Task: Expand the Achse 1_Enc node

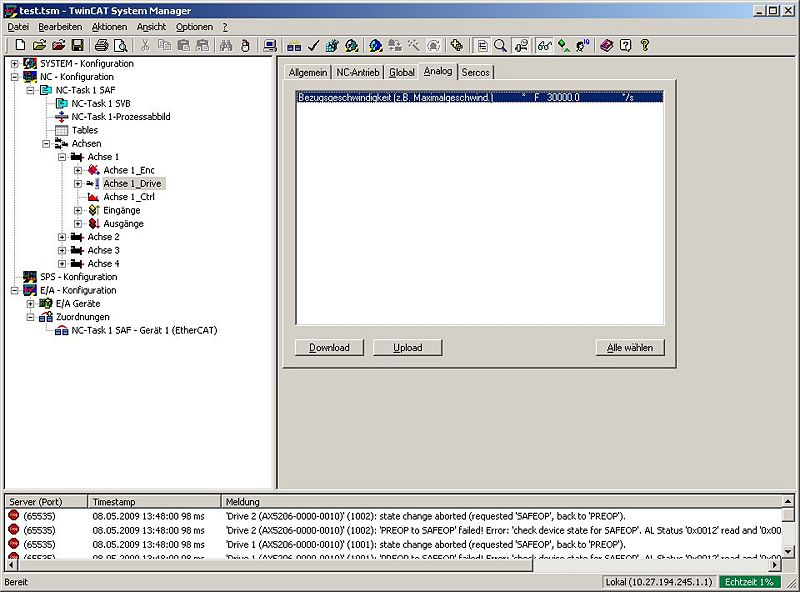Action: pos(78,170)
